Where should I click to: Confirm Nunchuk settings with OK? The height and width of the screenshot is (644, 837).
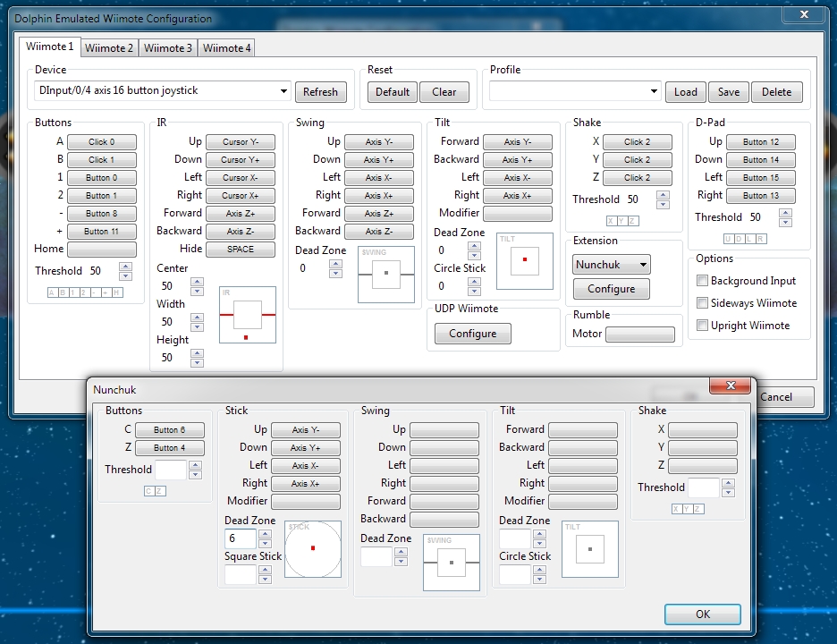[x=703, y=614]
